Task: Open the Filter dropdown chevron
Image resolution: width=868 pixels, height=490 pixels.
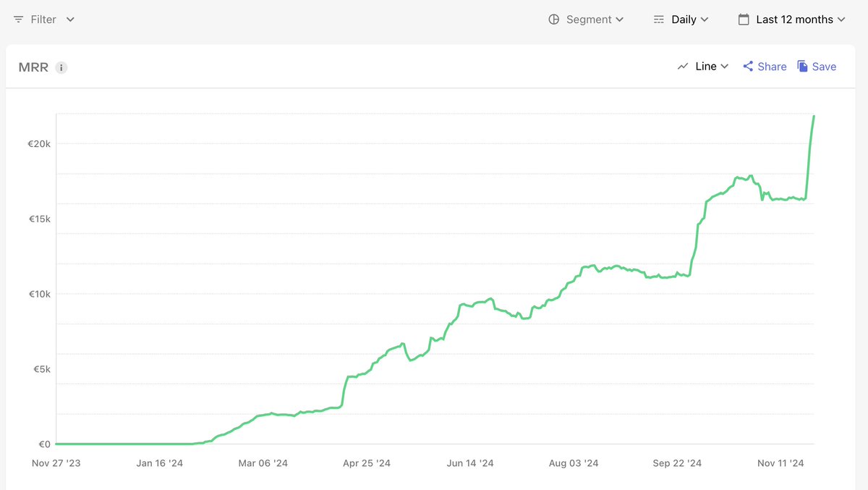Action: click(70, 20)
